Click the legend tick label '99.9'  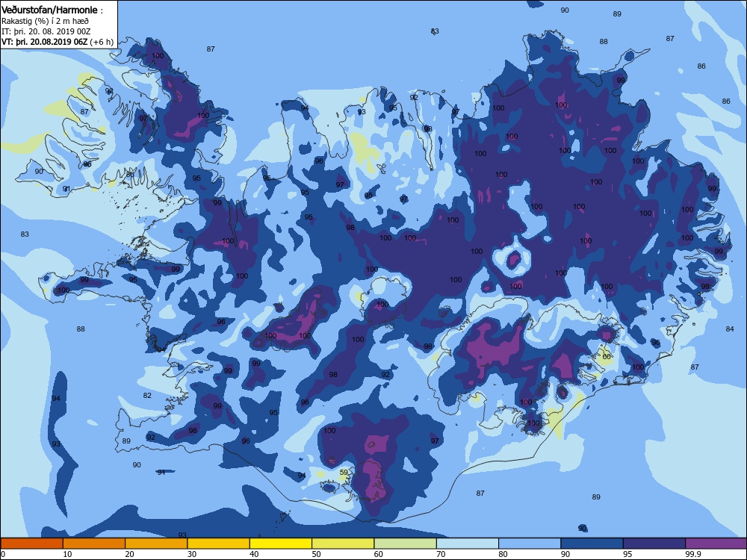692,554
